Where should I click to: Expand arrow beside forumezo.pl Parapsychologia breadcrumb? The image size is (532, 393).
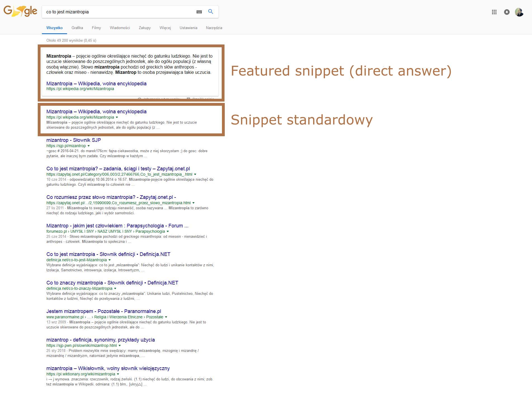(x=168, y=232)
